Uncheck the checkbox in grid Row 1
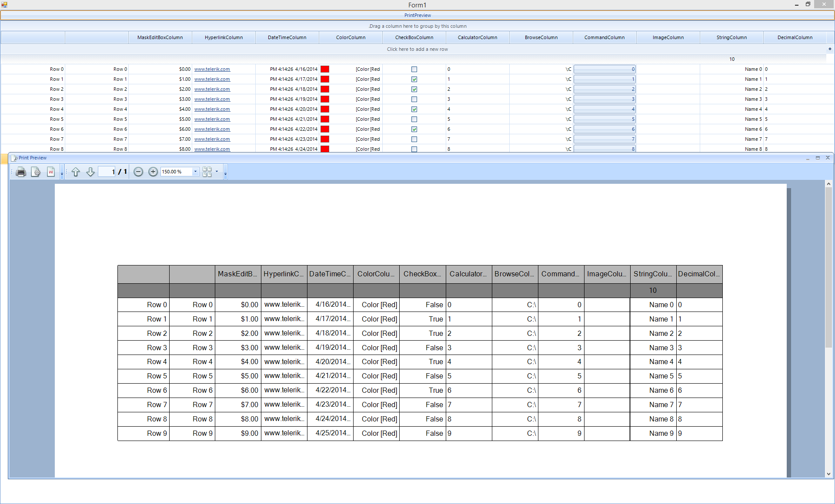 (x=414, y=80)
